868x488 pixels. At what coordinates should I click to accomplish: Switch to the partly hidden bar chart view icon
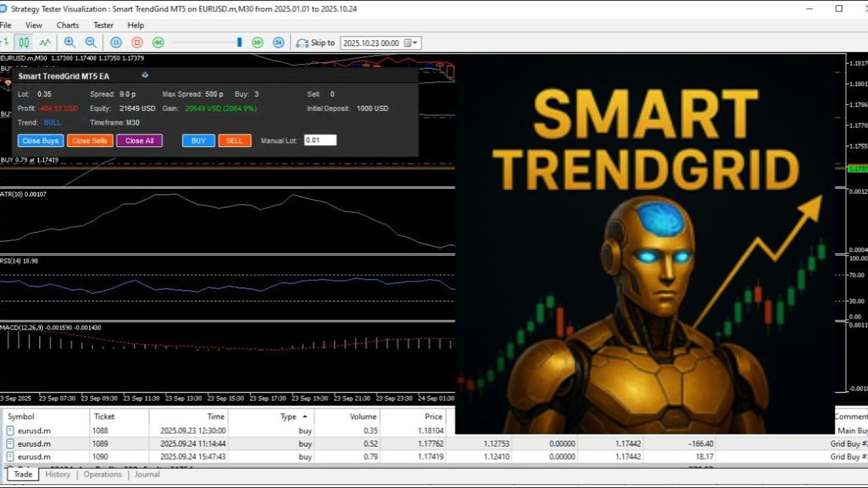[x=5, y=42]
